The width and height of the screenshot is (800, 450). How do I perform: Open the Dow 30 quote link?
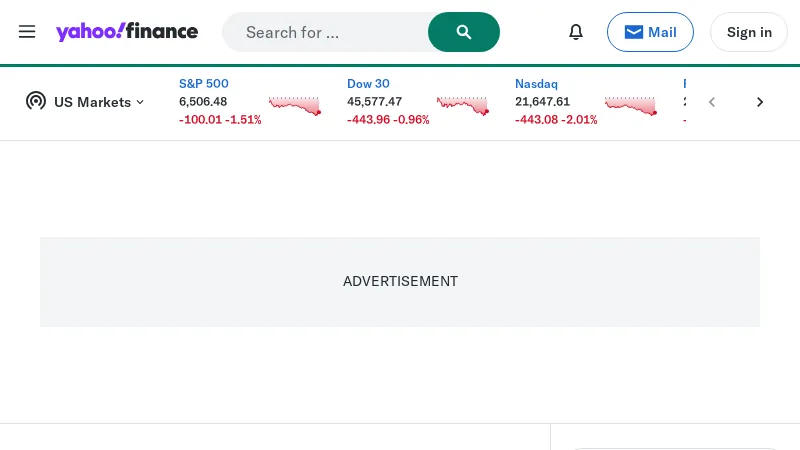point(368,84)
